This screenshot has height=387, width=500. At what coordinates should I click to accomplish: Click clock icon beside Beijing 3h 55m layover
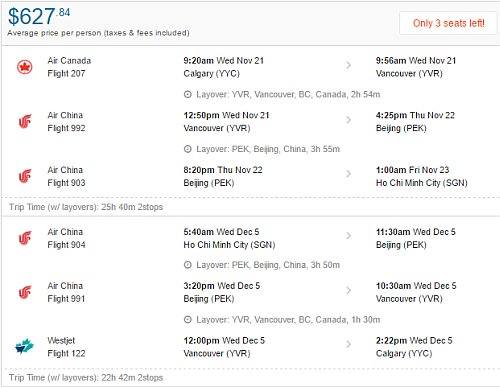[188, 149]
